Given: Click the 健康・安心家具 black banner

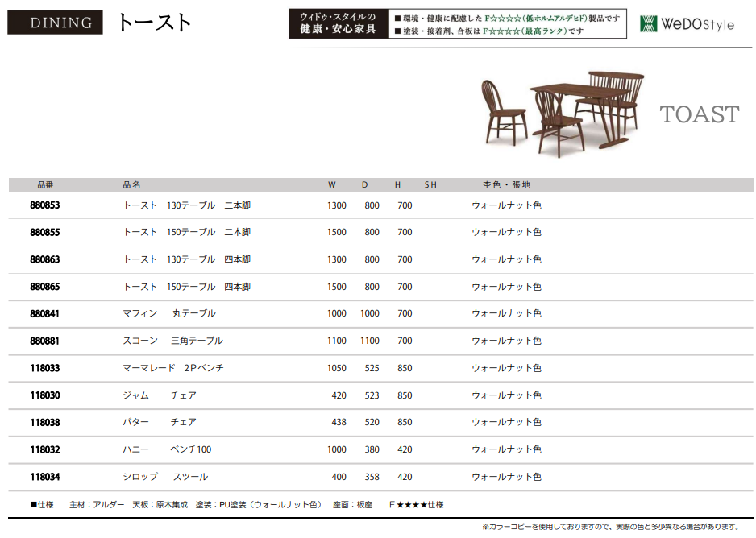Looking at the screenshot, I should pyautogui.click(x=338, y=23).
